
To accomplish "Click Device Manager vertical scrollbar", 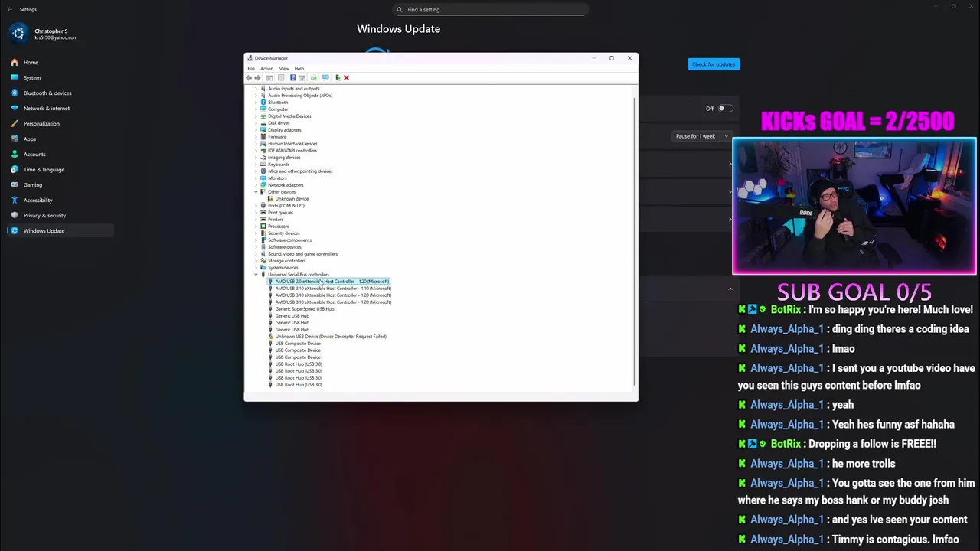I will click(635, 241).
